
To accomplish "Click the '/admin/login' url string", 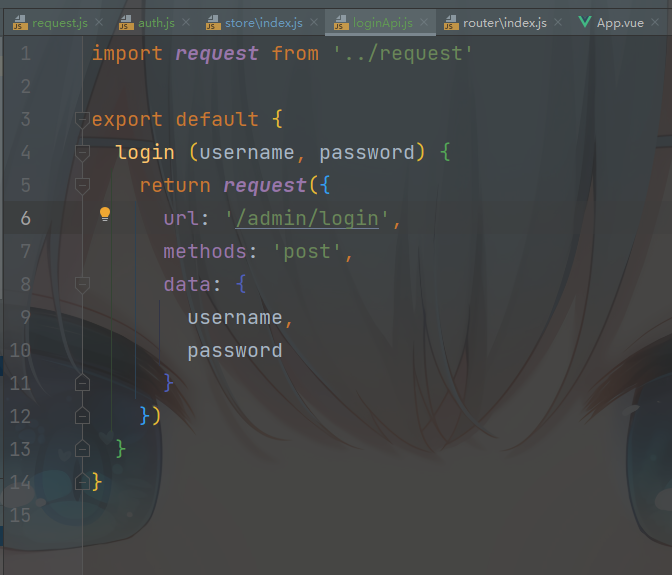I will pyautogui.click(x=307, y=219).
